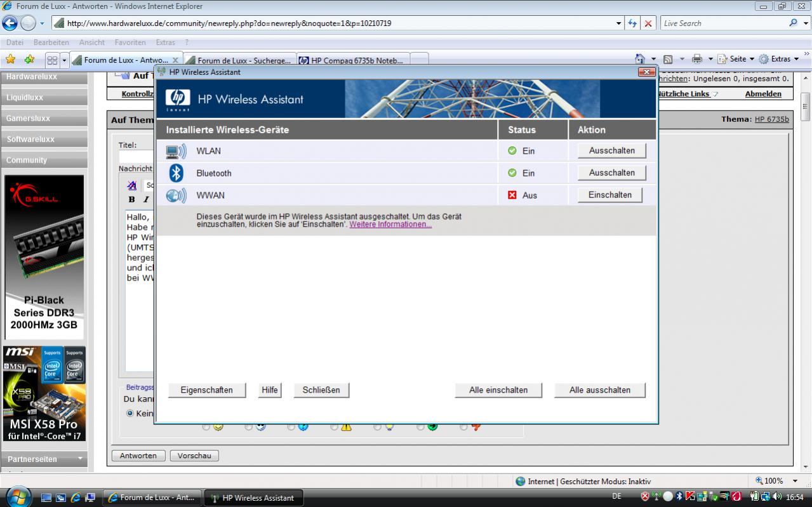Switch to 'Forum de Luxx - Sucherge...' tab
The height and width of the screenshot is (507, 812).
tap(241, 61)
